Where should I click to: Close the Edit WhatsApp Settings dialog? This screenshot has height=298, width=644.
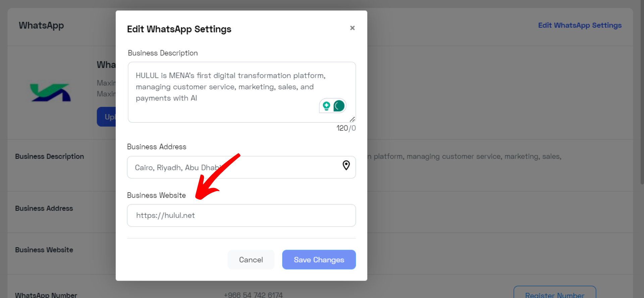click(x=352, y=28)
